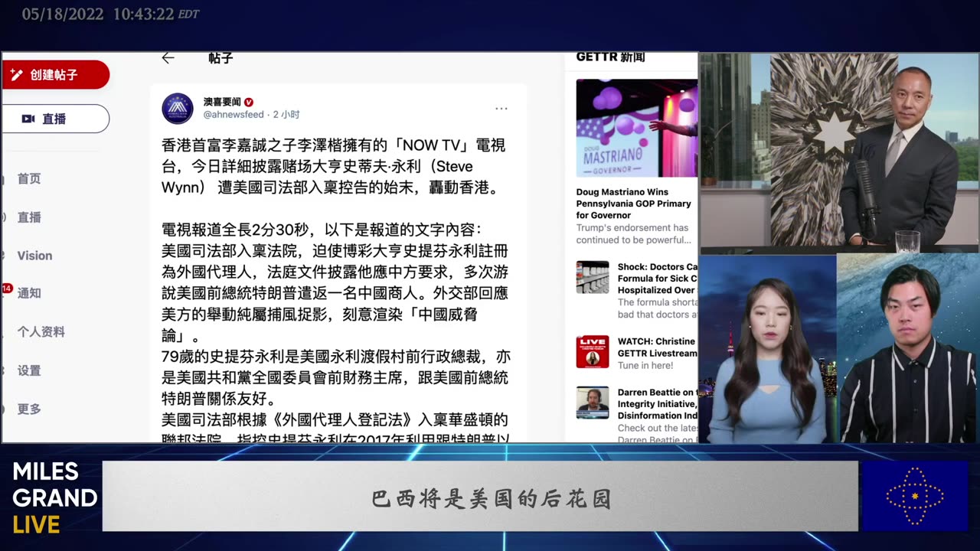Open the three-dot menu on 澳喜要闻's post
Viewport: 980px width, 551px height.
(501, 109)
